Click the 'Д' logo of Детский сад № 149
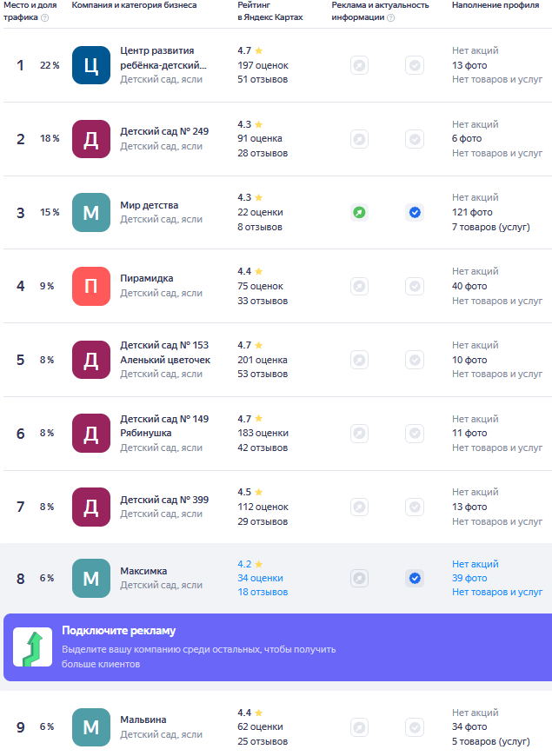552x756 pixels. click(91, 433)
